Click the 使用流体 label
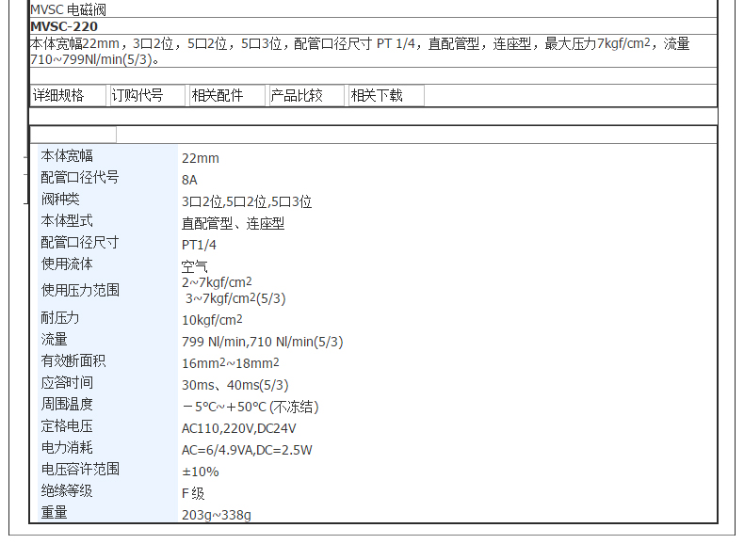Image resolution: width=744 pixels, height=560 pixels. coord(67,264)
